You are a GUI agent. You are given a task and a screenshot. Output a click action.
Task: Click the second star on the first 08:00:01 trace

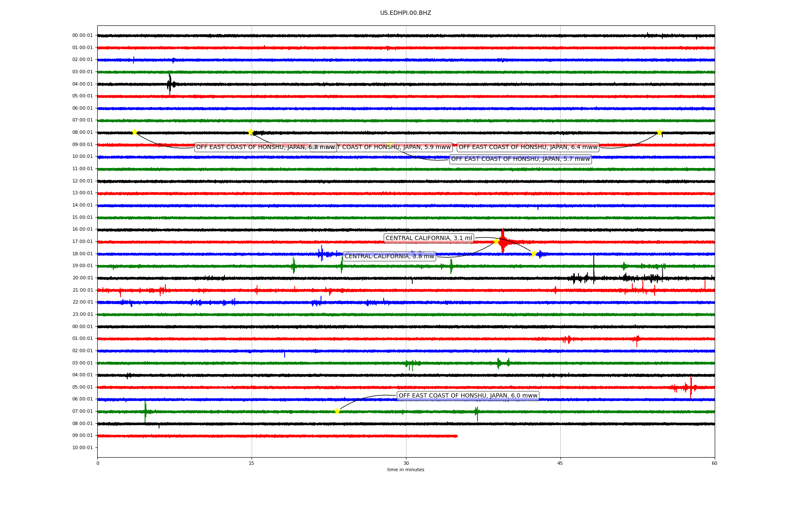point(250,133)
